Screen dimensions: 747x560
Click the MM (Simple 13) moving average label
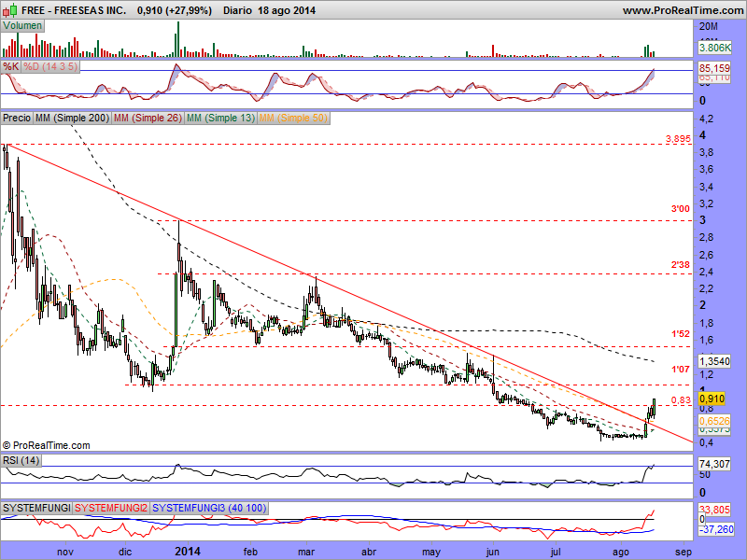(220, 119)
